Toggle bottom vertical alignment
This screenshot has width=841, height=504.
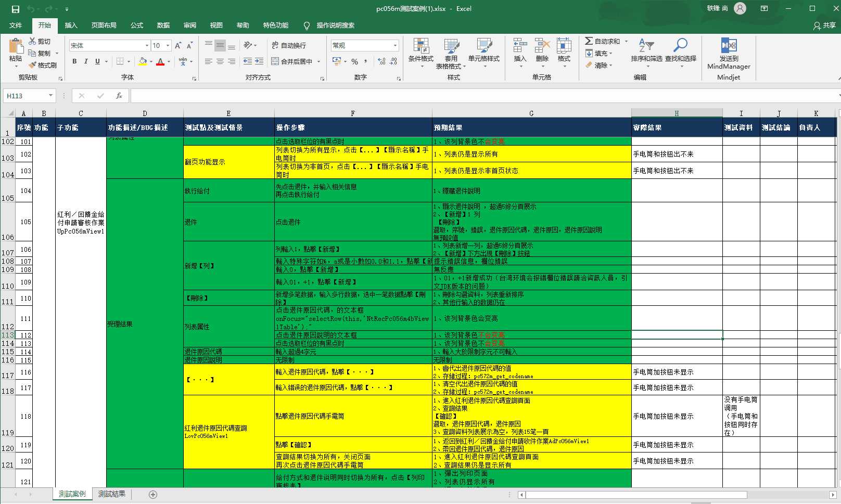tap(232, 46)
